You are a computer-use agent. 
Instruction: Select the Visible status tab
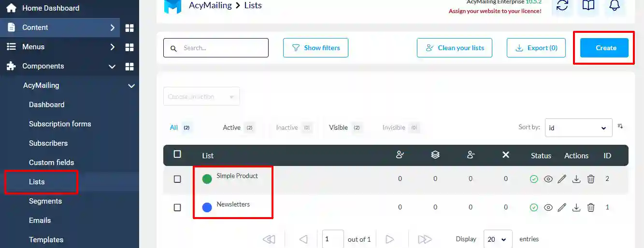point(345,128)
